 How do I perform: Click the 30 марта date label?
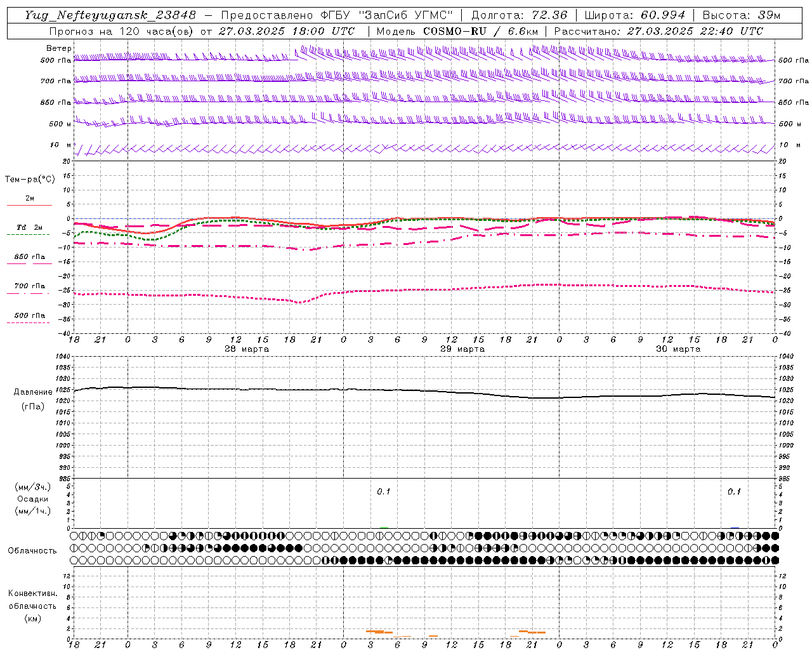pyautogui.click(x=678, y=349)
